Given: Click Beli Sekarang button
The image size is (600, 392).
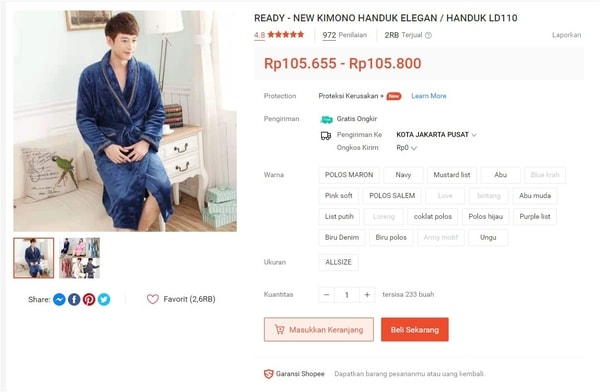Looking at the screenshot, I should click(415, 330).
